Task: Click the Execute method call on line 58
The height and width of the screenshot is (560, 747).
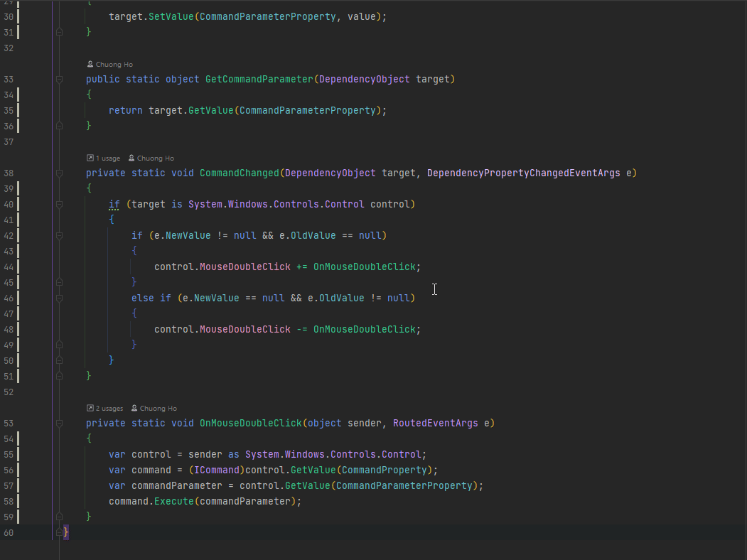Action: point(173,502)
